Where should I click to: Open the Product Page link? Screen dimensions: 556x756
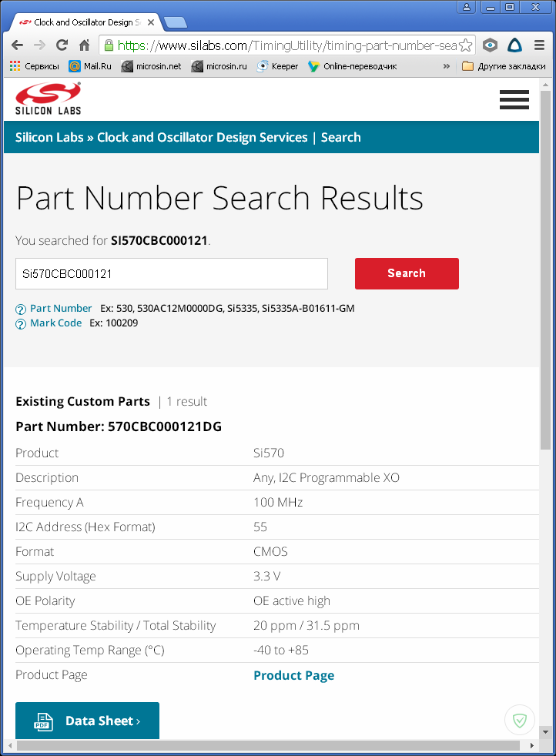coord(293,675)
